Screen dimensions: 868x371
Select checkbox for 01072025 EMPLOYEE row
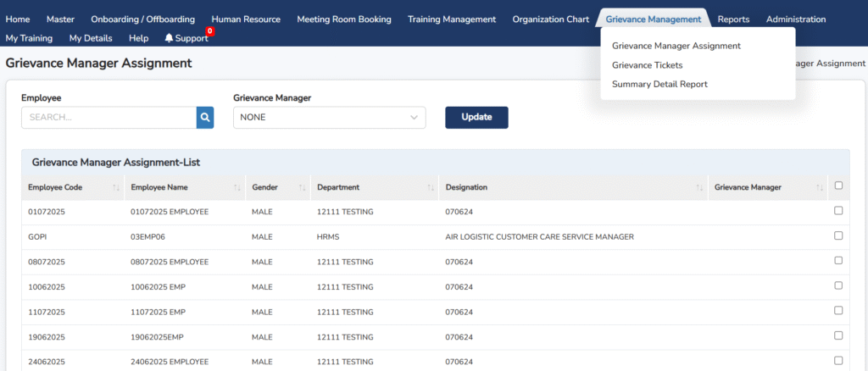(838, 211)
